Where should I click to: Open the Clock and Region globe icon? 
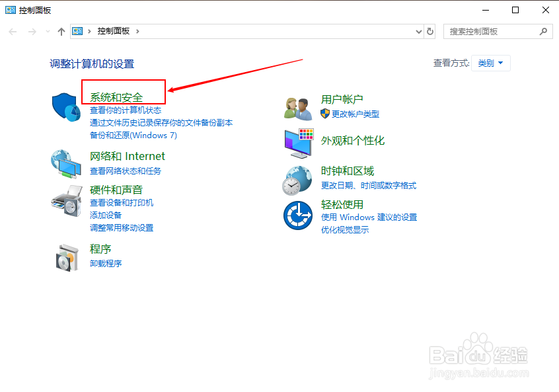tap(297, 180)
